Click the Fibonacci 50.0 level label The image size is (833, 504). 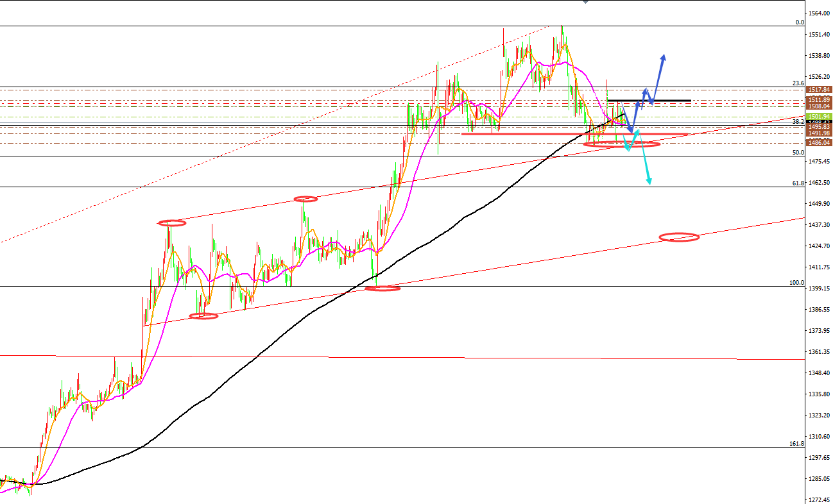[798, 153]
